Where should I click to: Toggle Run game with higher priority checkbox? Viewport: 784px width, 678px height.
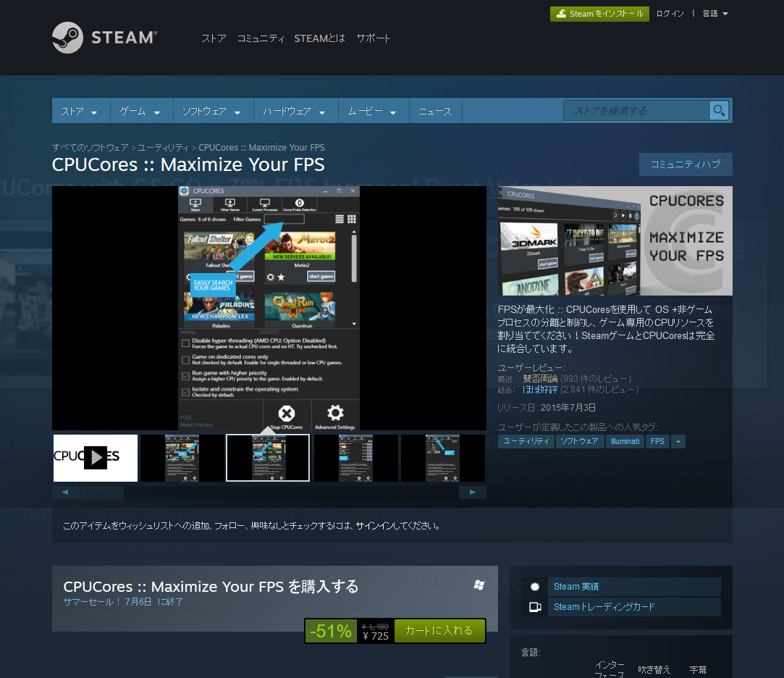click(185, 376)
